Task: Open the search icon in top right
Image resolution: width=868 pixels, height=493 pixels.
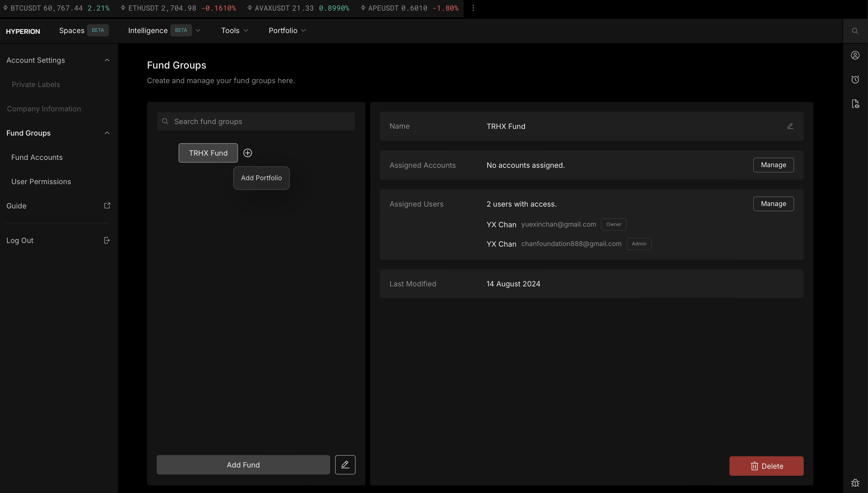Action: point(855,31)
